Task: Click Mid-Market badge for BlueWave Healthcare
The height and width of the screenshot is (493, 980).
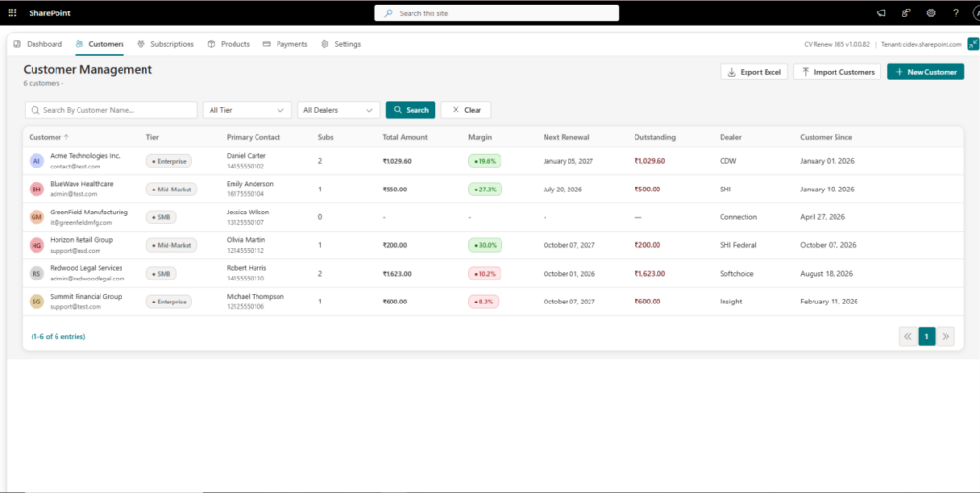Action: tap(171, 190)
